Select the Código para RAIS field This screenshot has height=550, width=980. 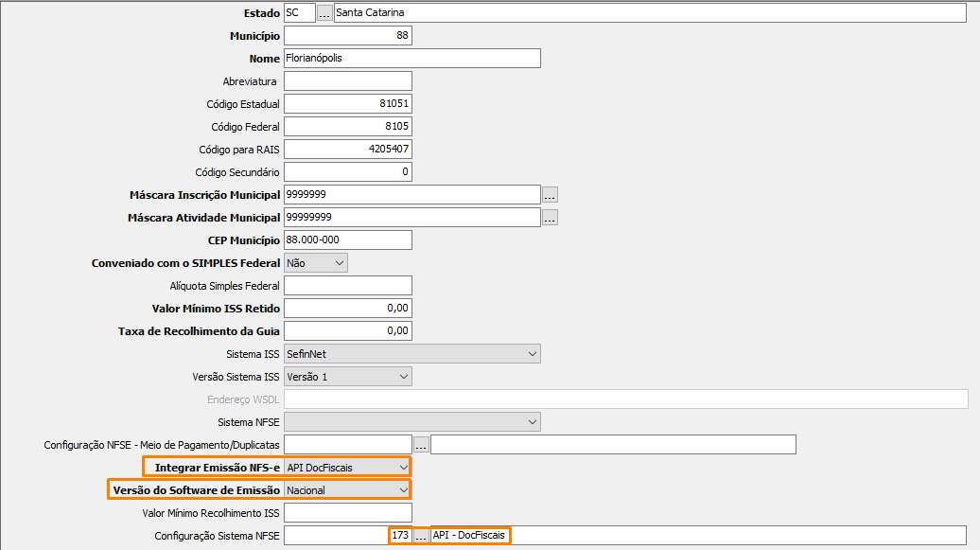tap(347, 150)
